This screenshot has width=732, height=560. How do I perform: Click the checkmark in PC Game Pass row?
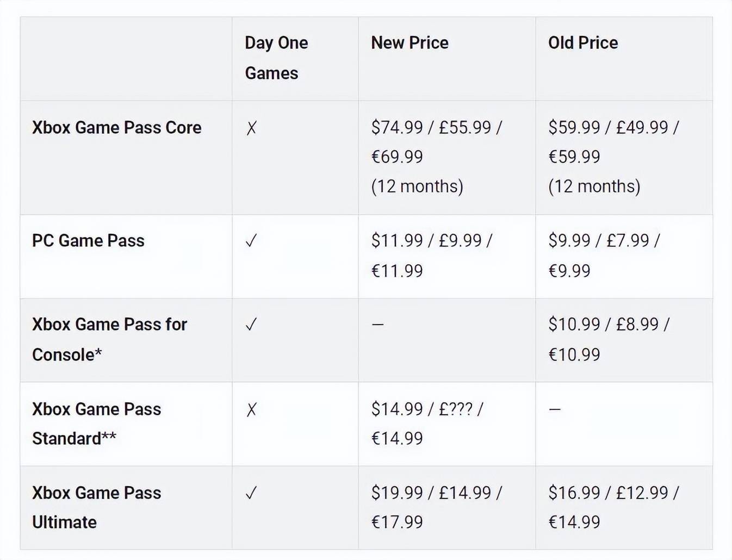tap(251, 241)
